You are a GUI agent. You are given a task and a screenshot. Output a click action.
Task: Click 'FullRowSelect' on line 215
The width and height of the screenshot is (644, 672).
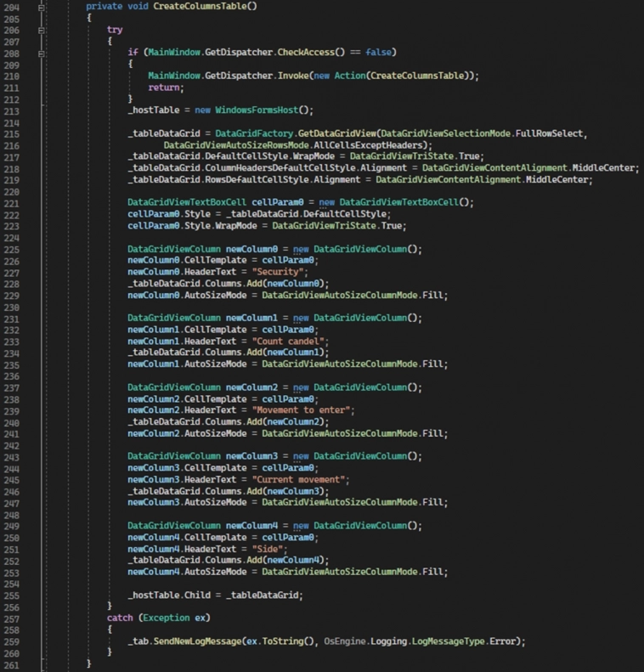[550, 133]
